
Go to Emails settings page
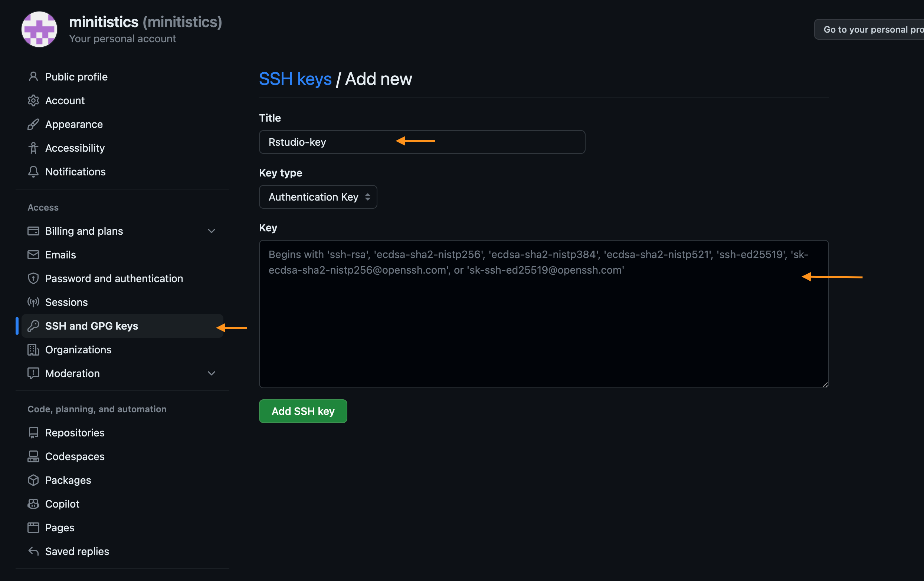click(x=60, y=255)
